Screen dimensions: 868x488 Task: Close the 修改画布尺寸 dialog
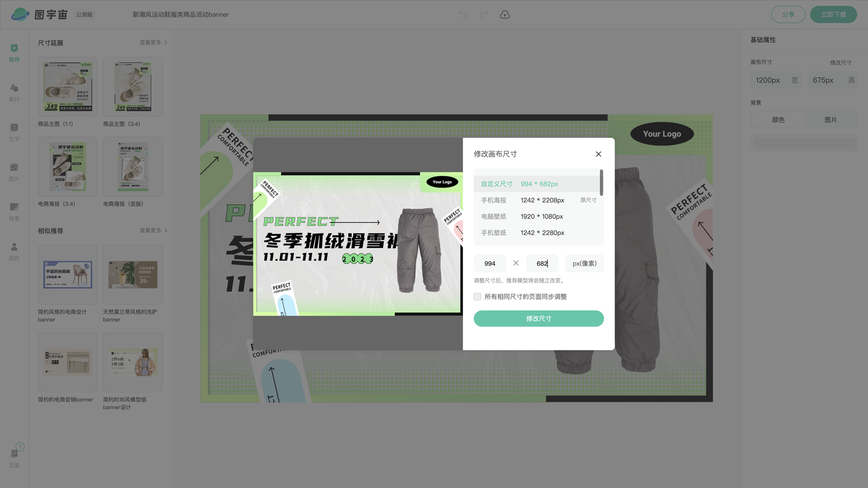(x=598, y=154)
